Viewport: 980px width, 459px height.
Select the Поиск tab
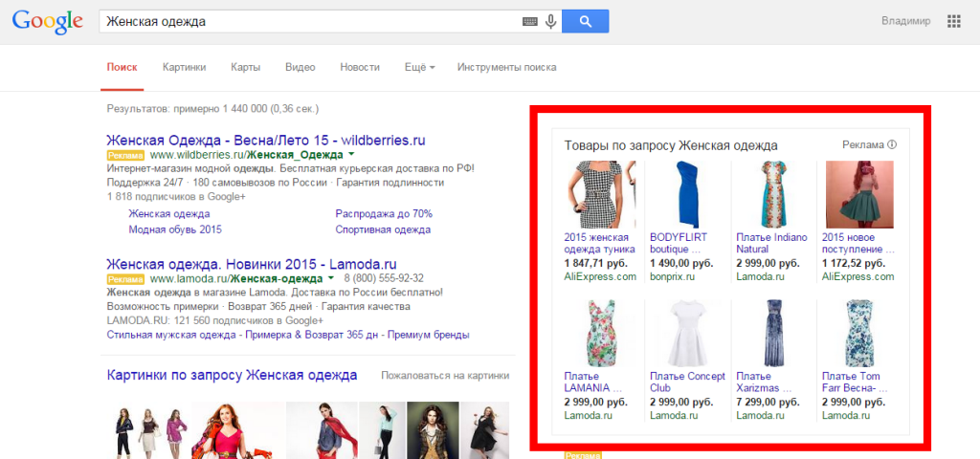(122, 68)
